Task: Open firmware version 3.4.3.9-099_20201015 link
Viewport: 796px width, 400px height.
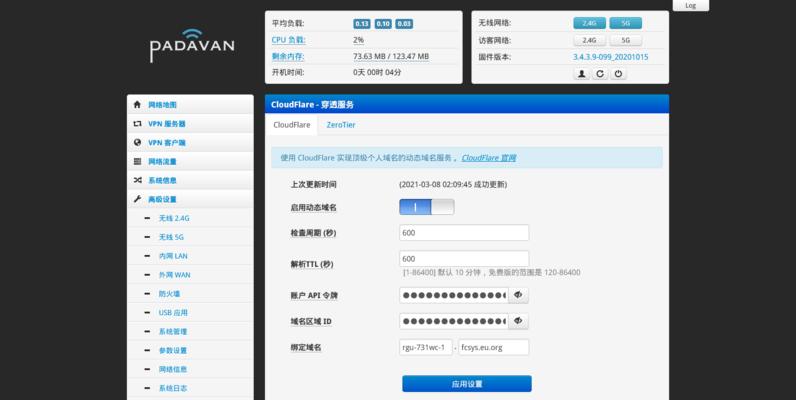Action: 611,57
